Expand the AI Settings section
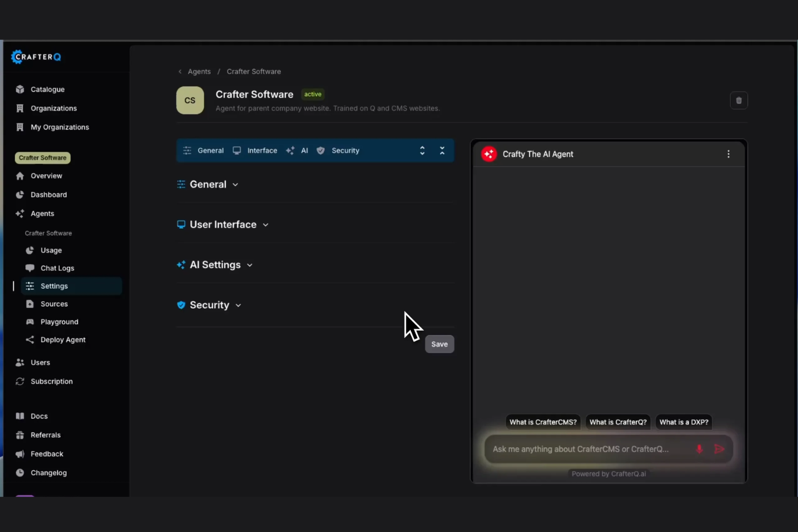Viewport: 798px width, 532px height. click(x=215, y=265)
